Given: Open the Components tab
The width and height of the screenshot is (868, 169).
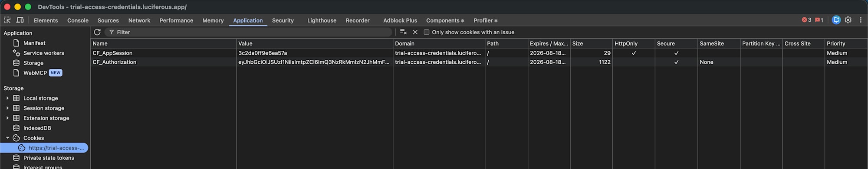Looking at the screenshot, I should 445,20.
